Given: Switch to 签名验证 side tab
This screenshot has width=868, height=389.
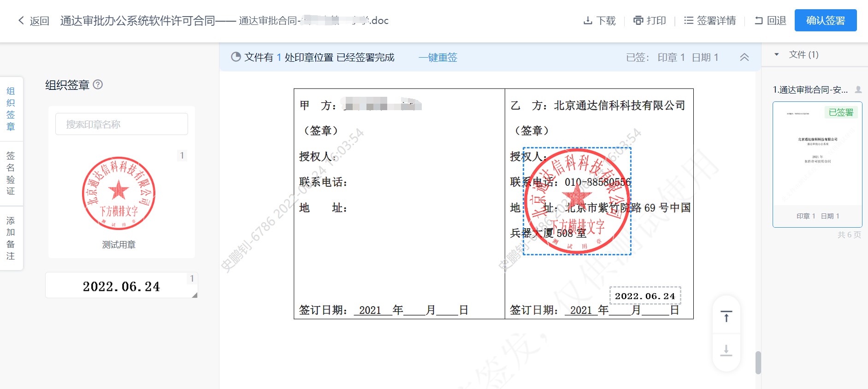Looking at the screenshot, I should (x=11, y=173).
